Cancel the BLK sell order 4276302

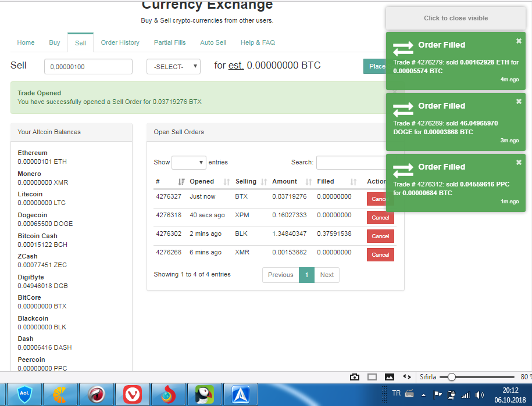click(x=380, y=236)
